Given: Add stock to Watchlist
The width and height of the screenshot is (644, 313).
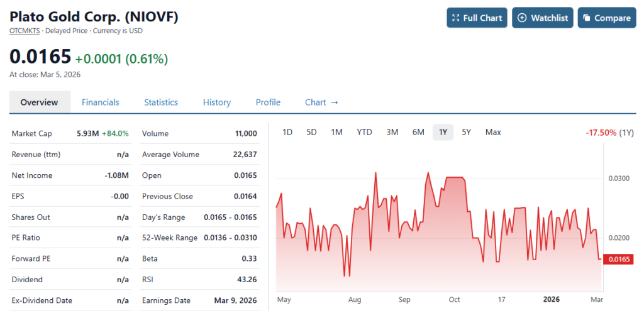Looking at the screenshot, I should coord(542,18).
